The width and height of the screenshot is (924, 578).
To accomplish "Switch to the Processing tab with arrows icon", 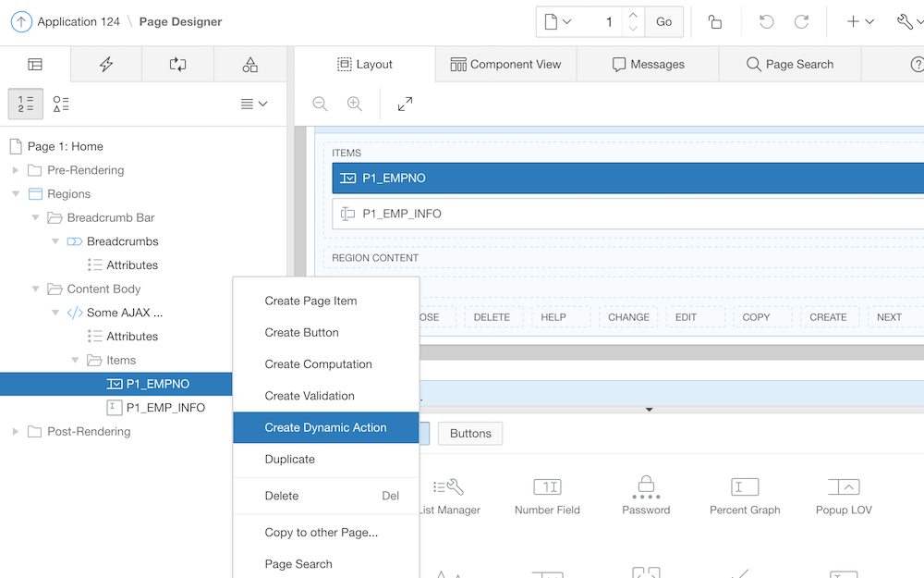I will (177, 64).
